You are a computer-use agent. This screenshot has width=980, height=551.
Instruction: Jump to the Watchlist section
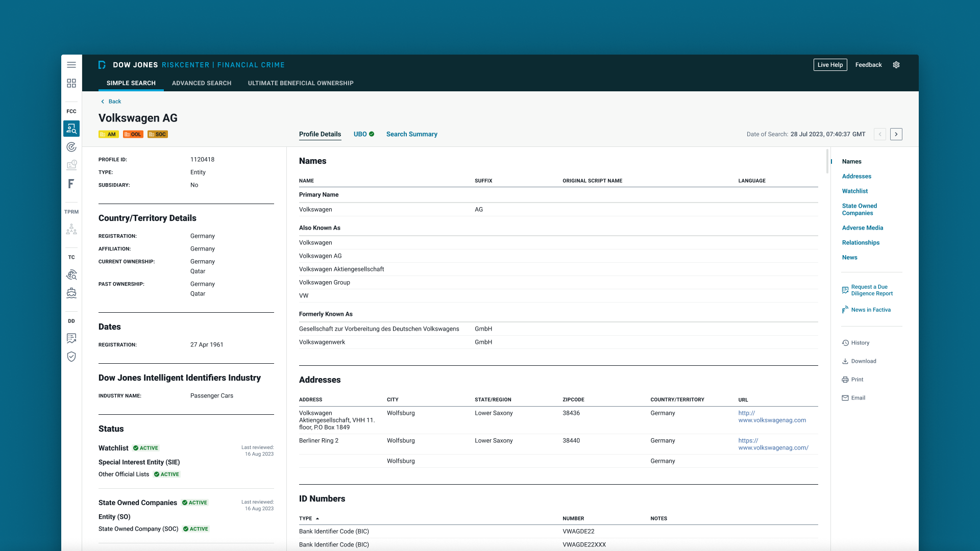tap(855, 191)
